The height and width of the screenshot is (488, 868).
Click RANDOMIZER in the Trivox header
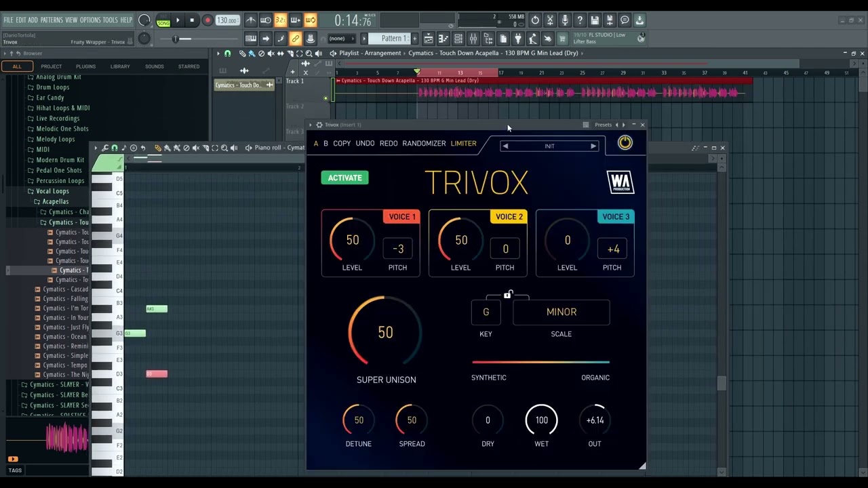(x=424, y=144)
